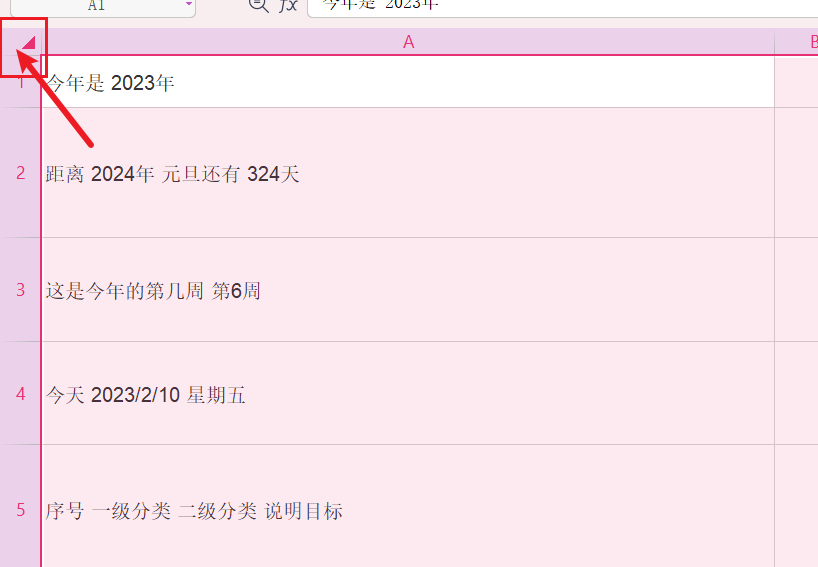Select row 3 via its row header

click(20, 289)
